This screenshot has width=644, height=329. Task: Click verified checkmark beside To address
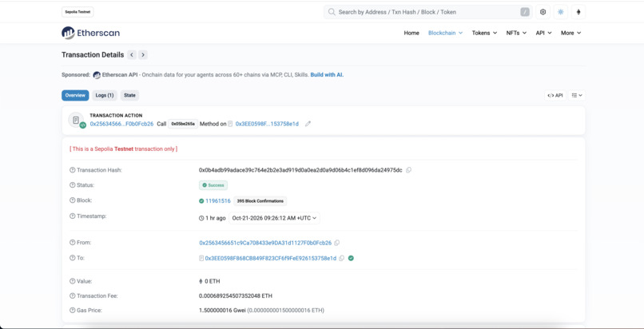(351, 258)
